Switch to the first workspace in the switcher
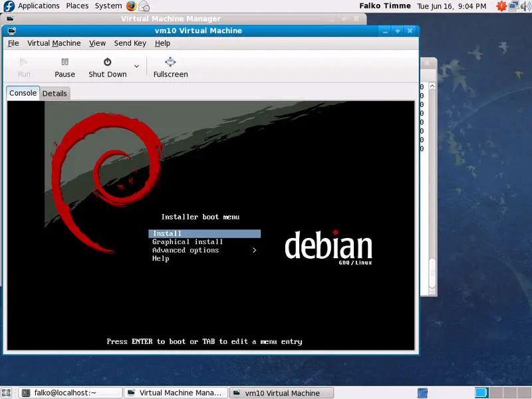This screenshot has height=399, width=532. pyautogui.click(x=481, y=393)
